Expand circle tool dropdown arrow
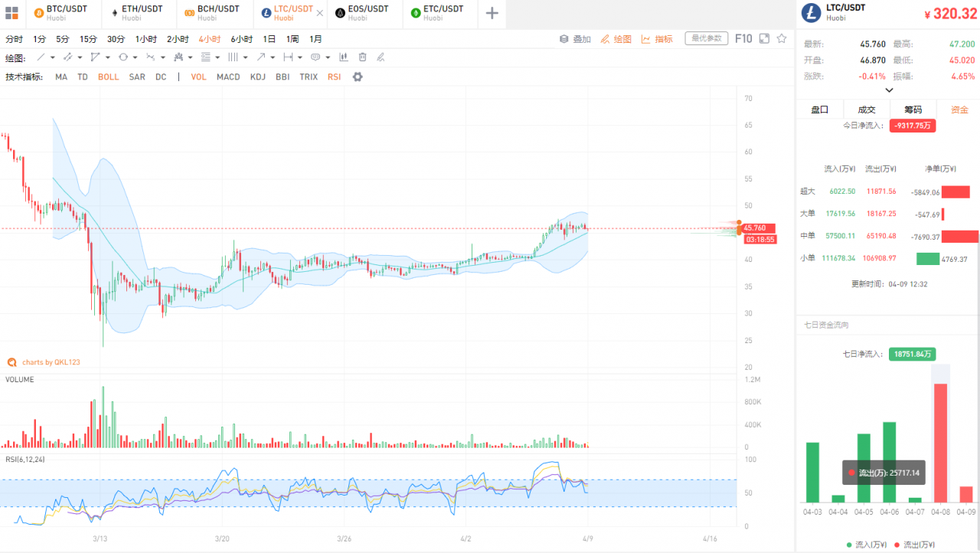Image resolution: width=980 pixels, height=553 pixels. coord(136,57)
